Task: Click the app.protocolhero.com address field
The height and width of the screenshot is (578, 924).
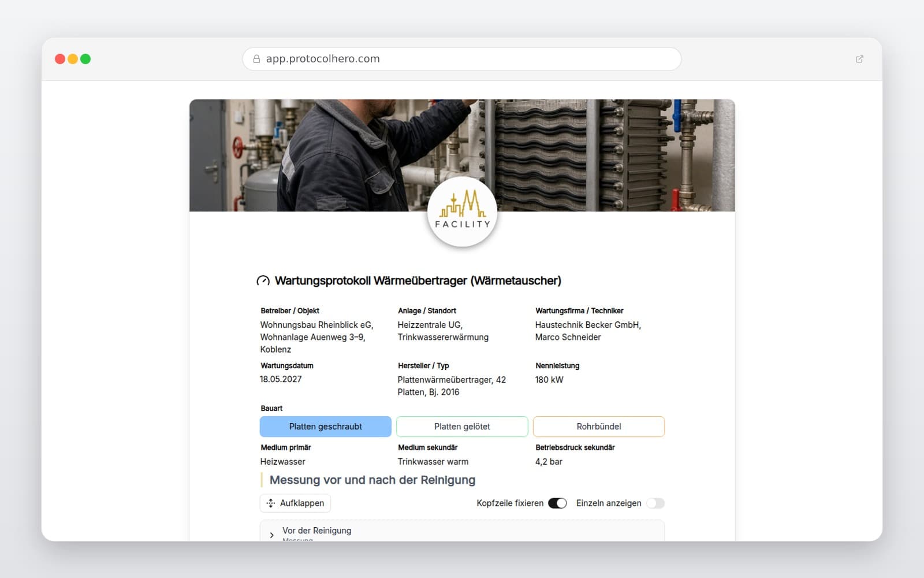Action: pos(462,59)
